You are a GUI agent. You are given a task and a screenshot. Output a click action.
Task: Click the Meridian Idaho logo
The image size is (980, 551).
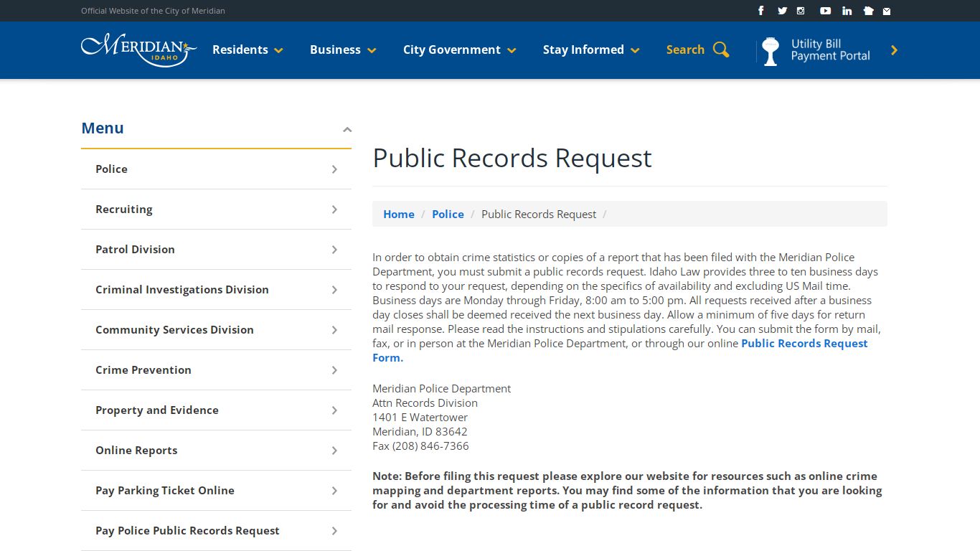(139, 50)
